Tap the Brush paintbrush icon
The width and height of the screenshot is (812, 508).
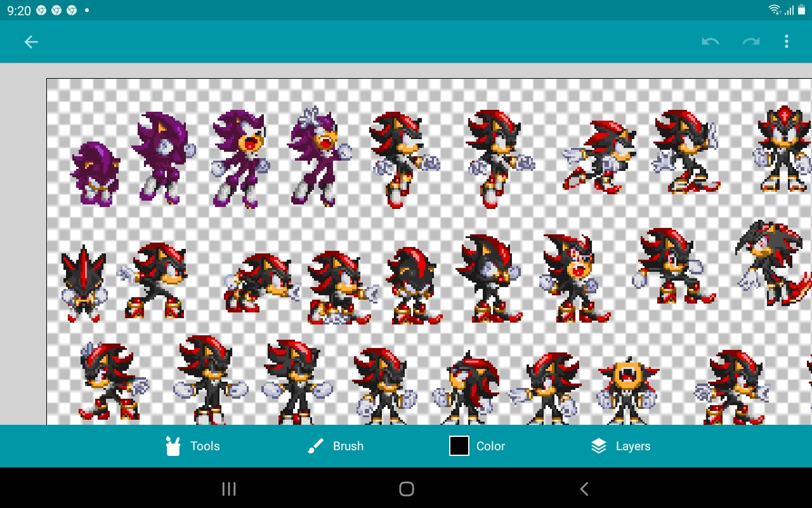(x=315, y=446)
